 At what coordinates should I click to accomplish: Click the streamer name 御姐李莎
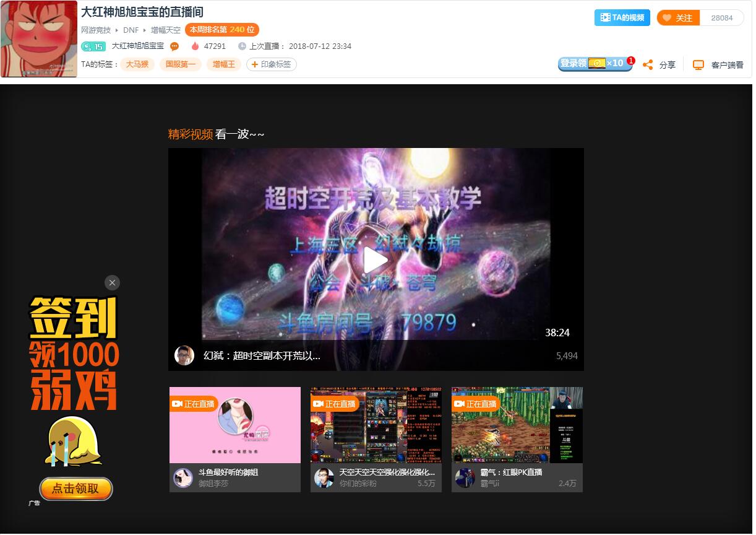tap(213, 484)
